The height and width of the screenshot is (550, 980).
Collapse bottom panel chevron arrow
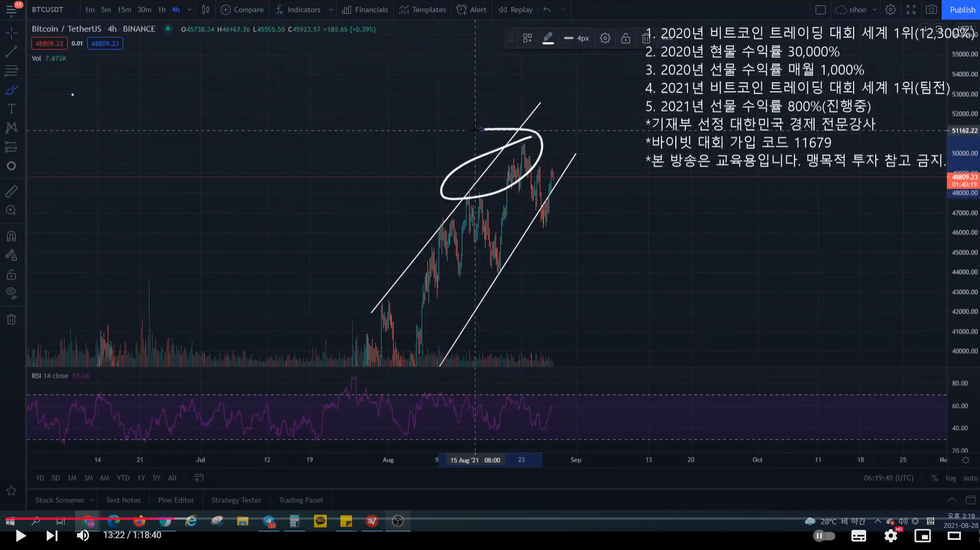952,500
